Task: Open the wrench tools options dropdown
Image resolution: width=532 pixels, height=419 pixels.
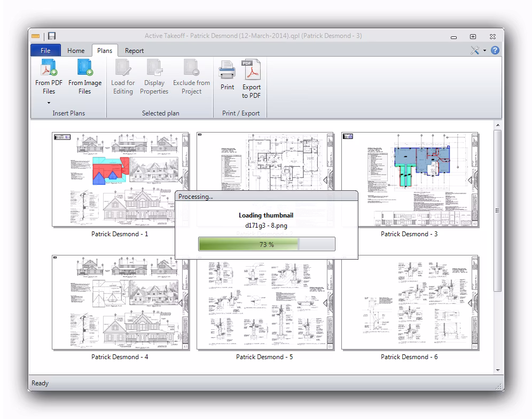Action: click(x=477, y=50)
